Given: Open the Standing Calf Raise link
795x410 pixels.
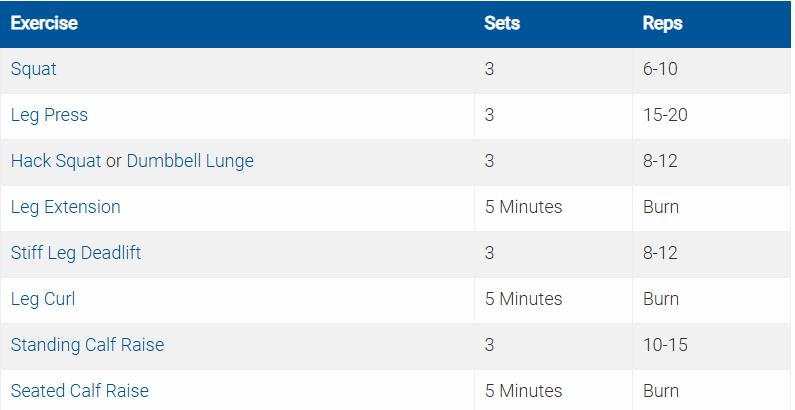Looking at the screenshot, I should click(x=87, y=345).
